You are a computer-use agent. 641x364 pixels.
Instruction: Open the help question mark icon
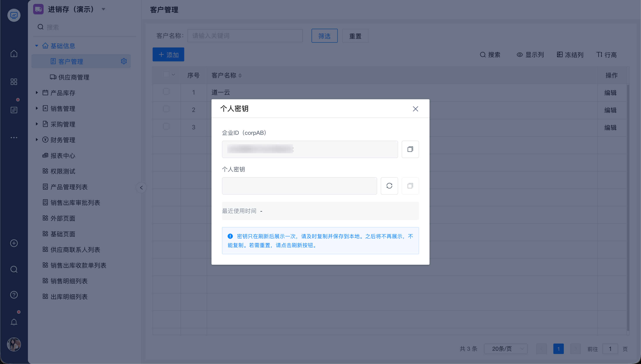point(14,295)
